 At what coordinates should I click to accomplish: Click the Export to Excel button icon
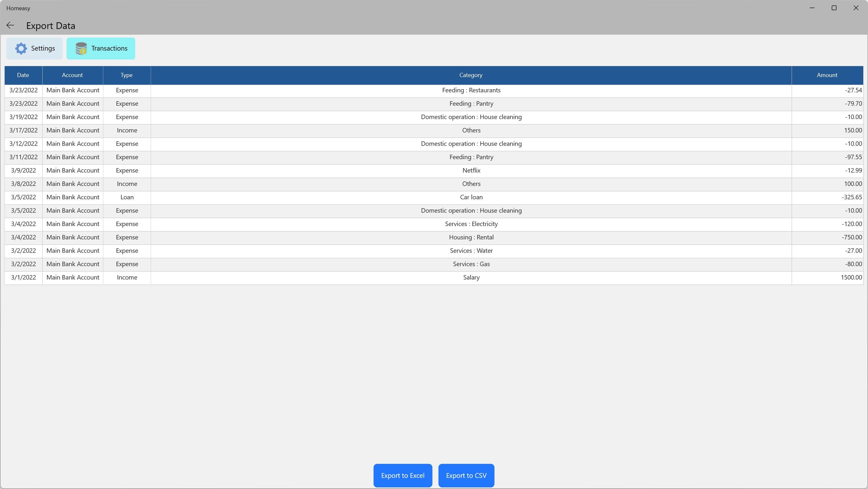click(402, 475)
